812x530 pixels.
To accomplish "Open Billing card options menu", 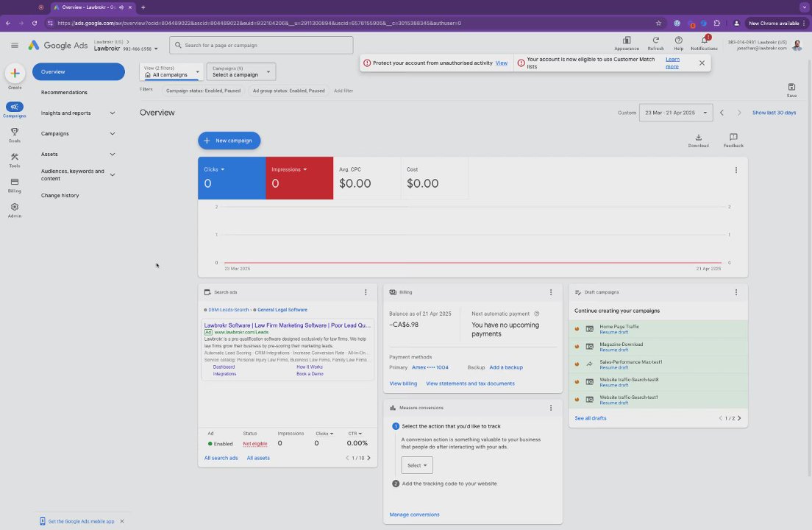I will click(550, 292).
